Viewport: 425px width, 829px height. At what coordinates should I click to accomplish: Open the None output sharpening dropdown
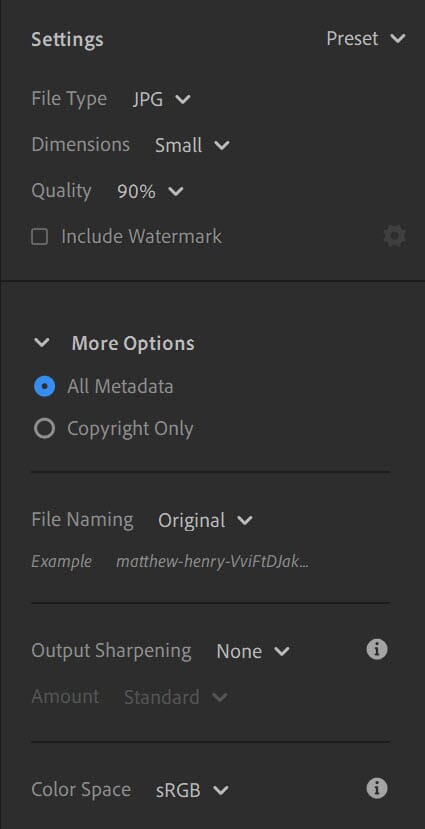[253, 651]
